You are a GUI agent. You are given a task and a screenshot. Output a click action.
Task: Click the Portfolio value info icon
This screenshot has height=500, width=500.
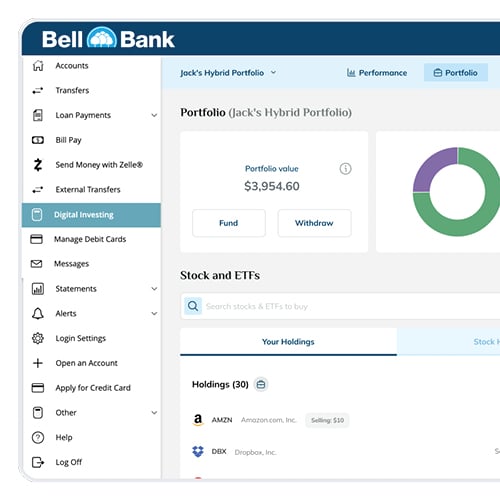coord(345,169)
